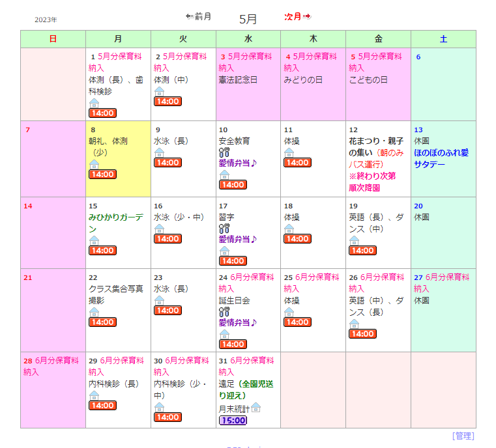The width and height of the screenshot is (496, 448).
Task: Click the 2023年 year label
Action: pos(46,20)
